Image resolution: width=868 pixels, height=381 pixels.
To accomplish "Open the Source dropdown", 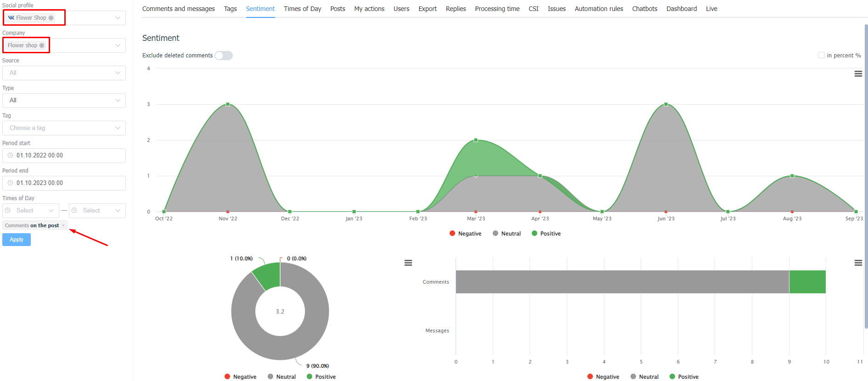I will coord(64,73).
